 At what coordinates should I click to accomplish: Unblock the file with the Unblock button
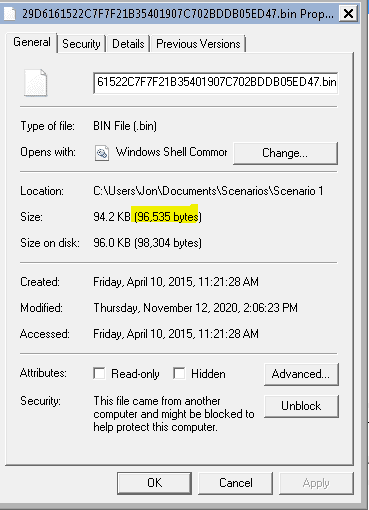301,406
